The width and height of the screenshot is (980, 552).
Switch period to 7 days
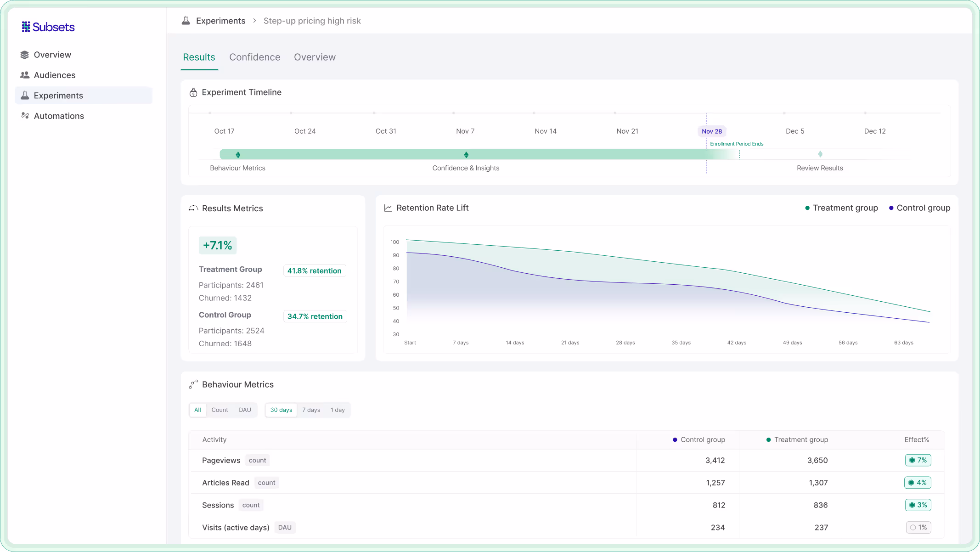click(x=311, y=410)
